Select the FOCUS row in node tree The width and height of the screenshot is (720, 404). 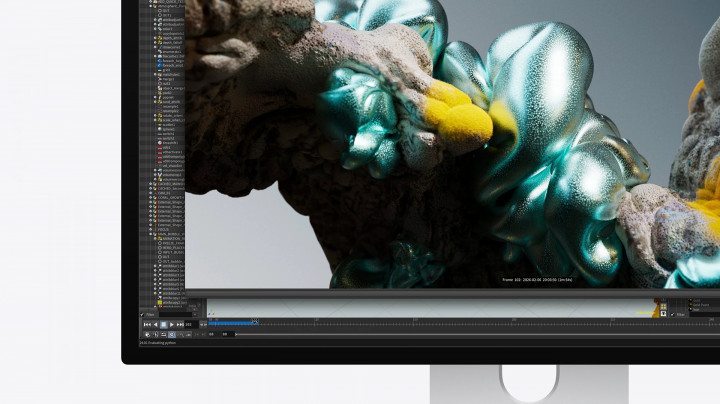(x=162, y=230)
